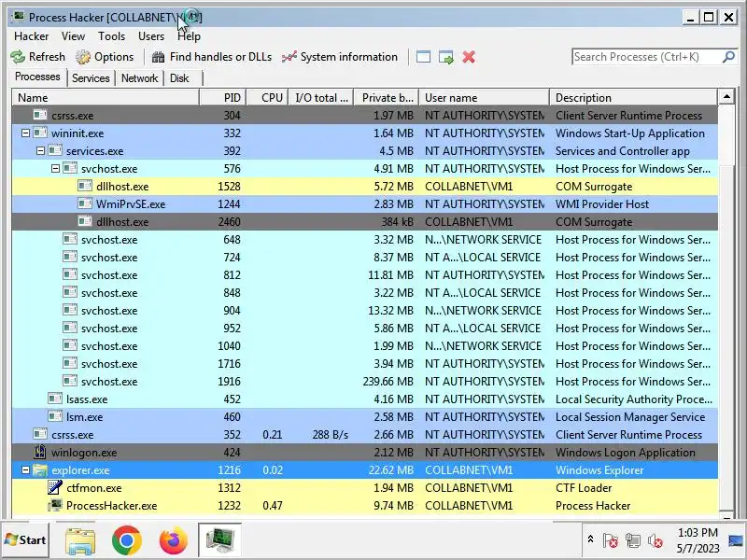This screenshot has width=747, height=560.
Task: Click the red X terminate icon
Action: [x=469, y=57]
